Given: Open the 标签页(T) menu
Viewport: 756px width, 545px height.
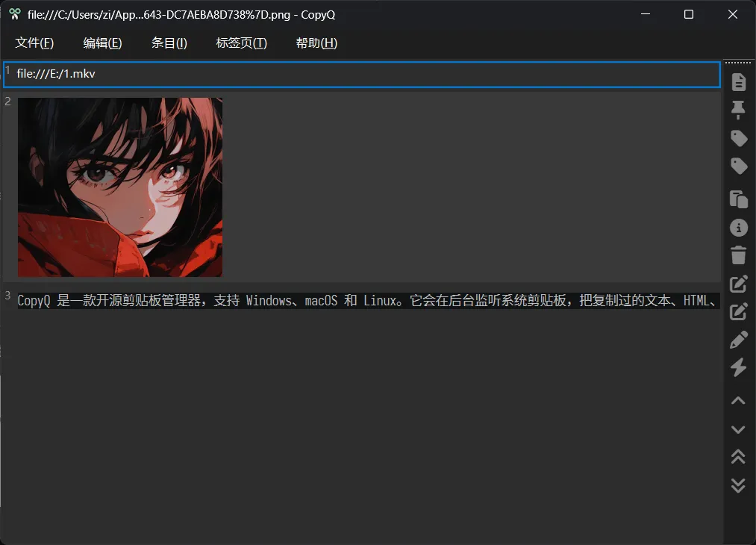Looking at the screenshot, I should [x=241, y=43].
